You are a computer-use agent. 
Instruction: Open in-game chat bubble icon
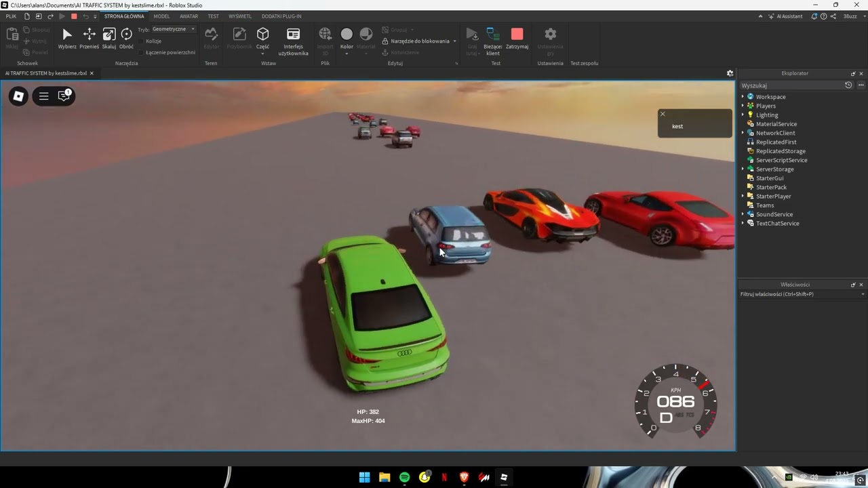coord(64,96)
